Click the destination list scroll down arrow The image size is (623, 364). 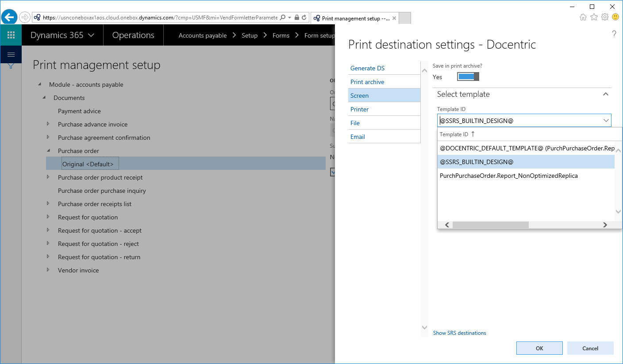[x=424, y=328]
